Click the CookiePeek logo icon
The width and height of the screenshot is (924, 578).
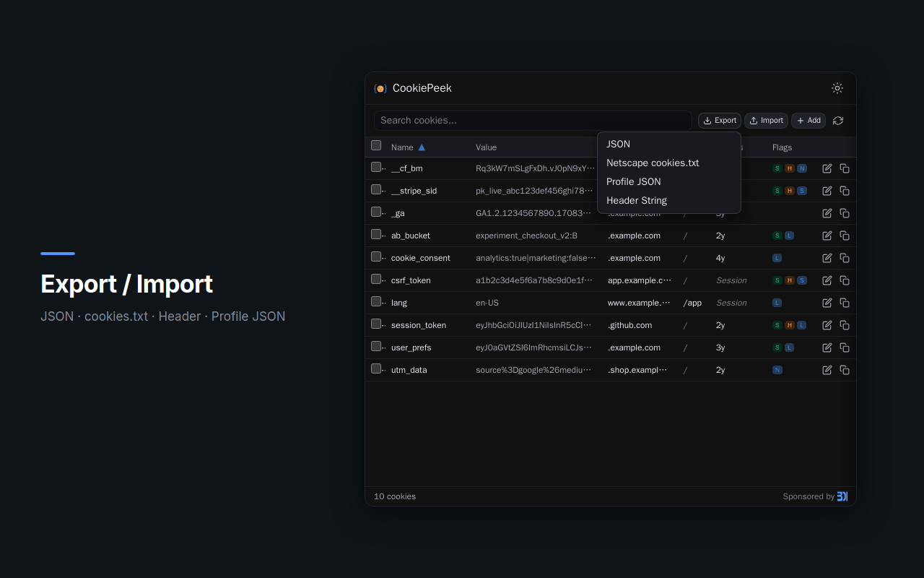click(x=380, y=88)
